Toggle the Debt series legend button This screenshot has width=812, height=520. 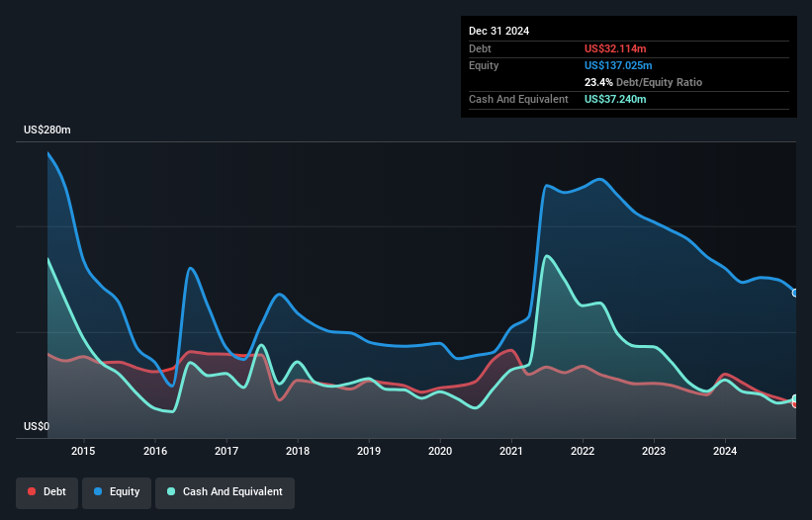point(47,492)
